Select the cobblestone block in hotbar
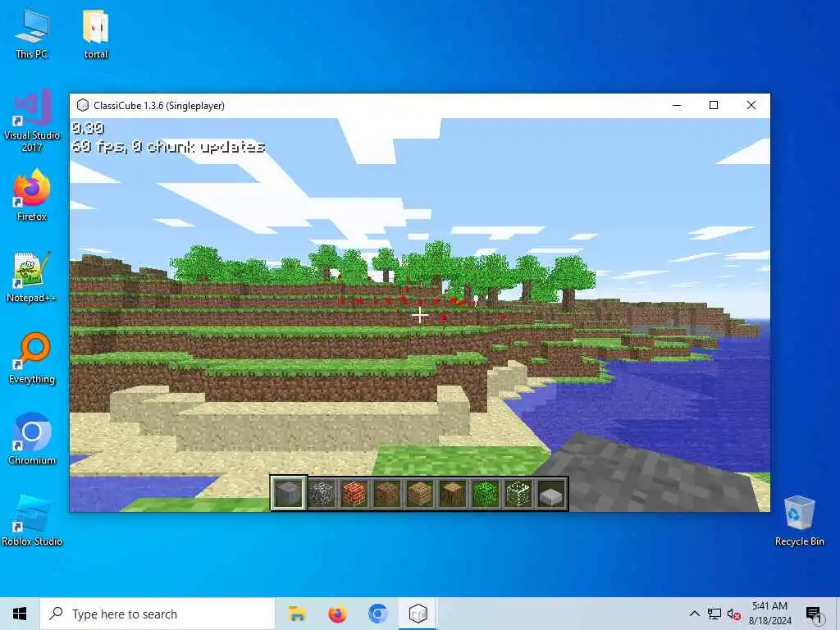This screenshot has width=840, height=630. (322, 493)
